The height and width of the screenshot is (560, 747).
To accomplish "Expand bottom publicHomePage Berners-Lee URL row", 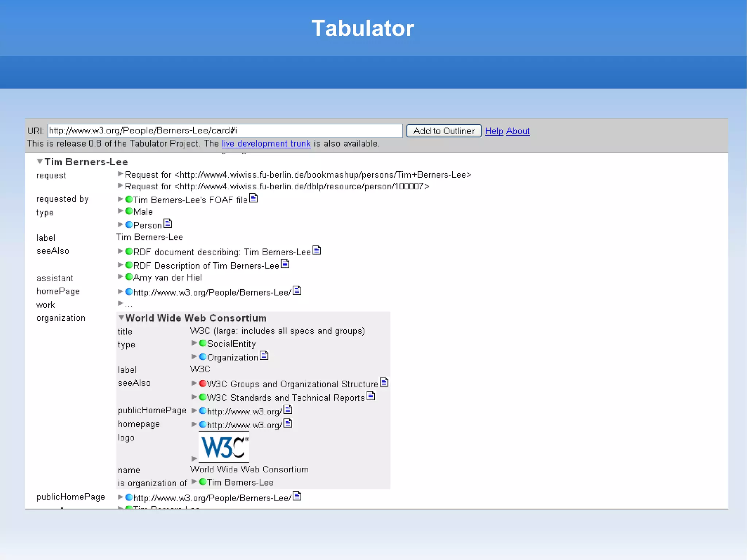I will coord(120,497).
